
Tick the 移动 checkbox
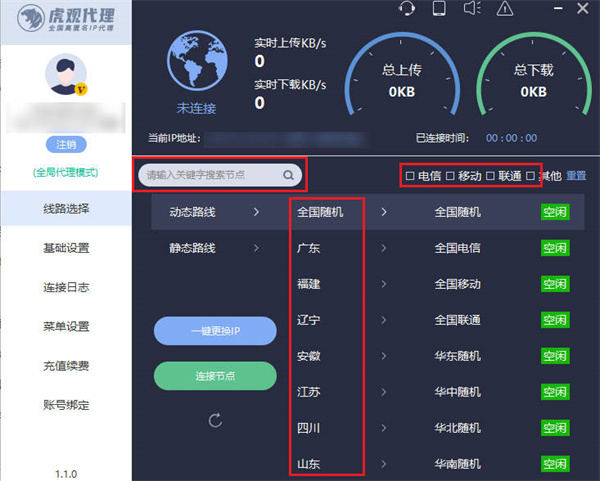(x=450, y=176)
